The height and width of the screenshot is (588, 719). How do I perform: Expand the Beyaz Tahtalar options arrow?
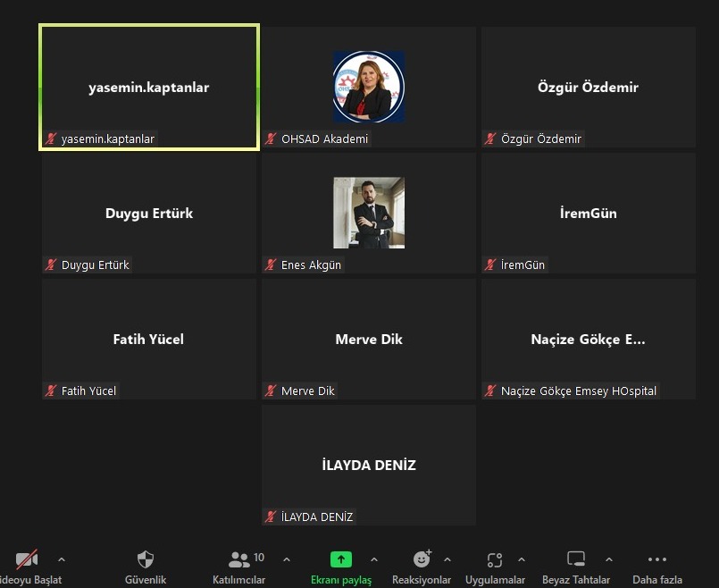click(609, 559)
